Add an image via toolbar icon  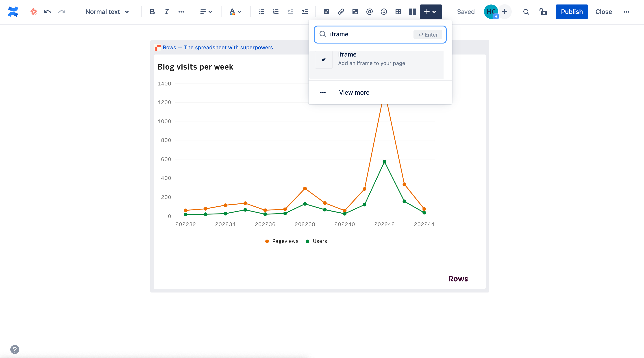(355, 12)
